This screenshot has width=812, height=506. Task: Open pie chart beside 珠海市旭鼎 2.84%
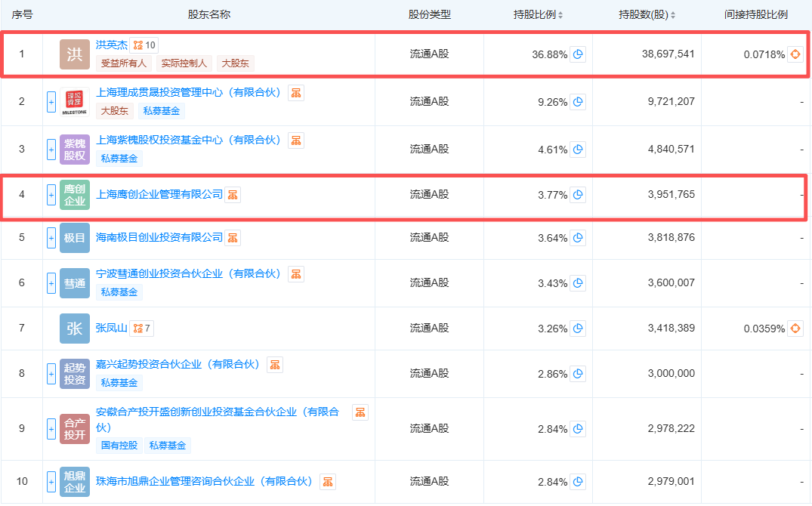578,482
